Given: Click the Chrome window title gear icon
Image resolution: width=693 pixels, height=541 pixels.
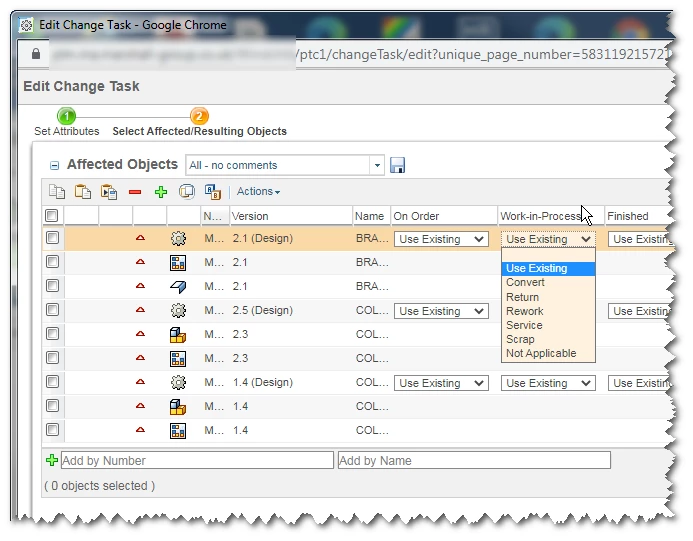Looking at the screenshot, I should [x=27, y=25].
